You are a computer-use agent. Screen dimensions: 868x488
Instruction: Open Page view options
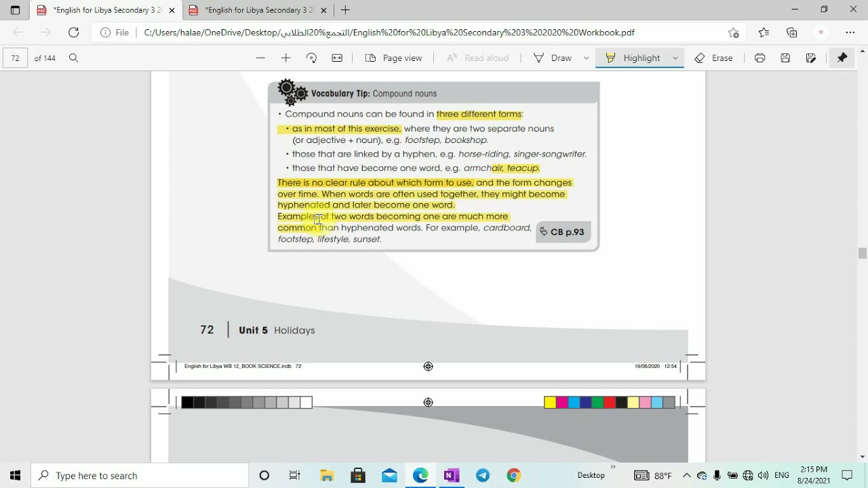coord(393,58)
